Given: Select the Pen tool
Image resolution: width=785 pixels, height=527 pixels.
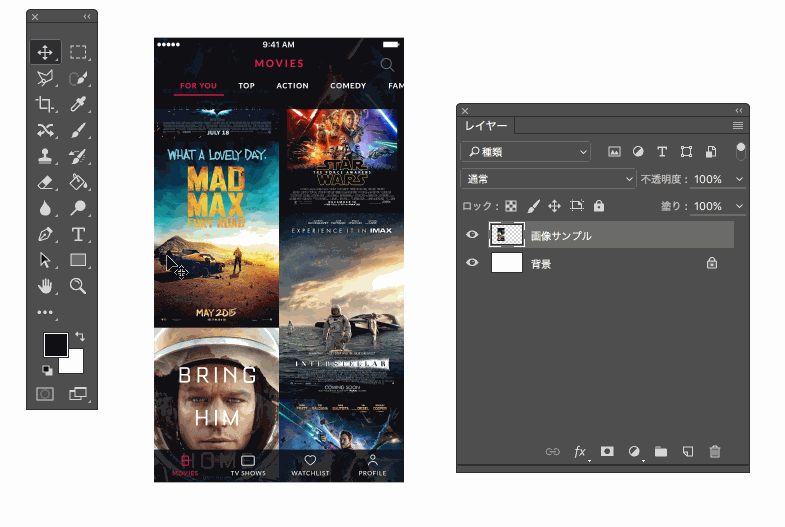Looking at the screenshot, I should (45, 234).
